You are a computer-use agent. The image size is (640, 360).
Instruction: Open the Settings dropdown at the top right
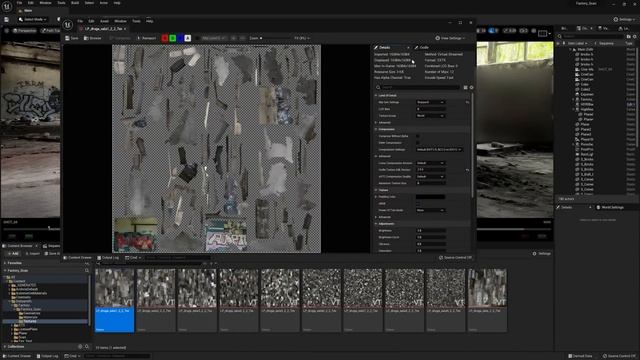[x=624, y=19]
